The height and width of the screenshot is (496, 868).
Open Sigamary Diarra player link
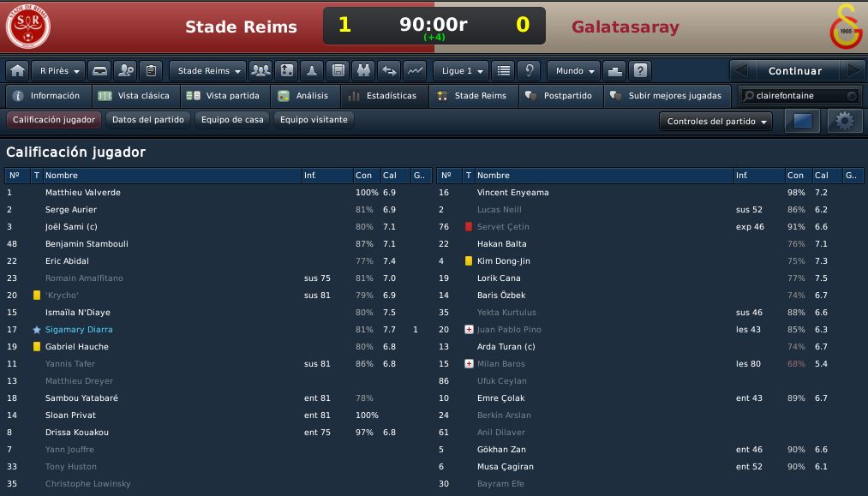point(79,329)
